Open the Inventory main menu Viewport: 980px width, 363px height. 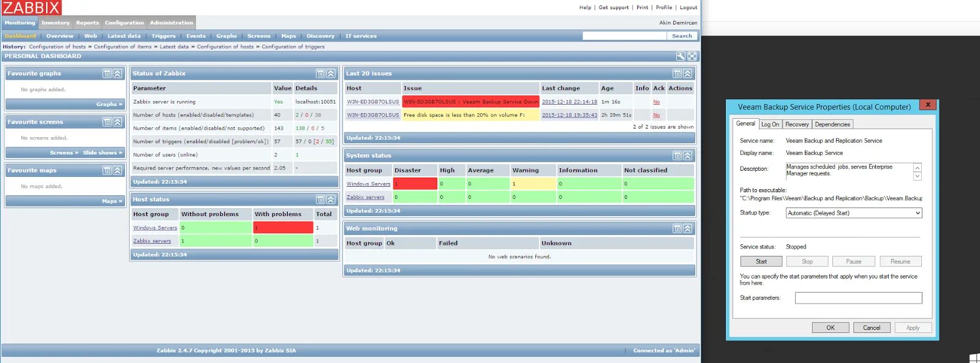coord(55,23)
